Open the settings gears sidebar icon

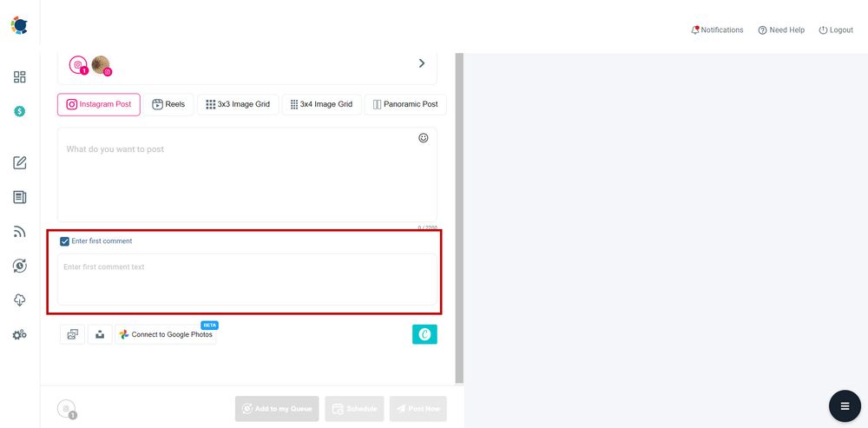(x=19, y=334)
